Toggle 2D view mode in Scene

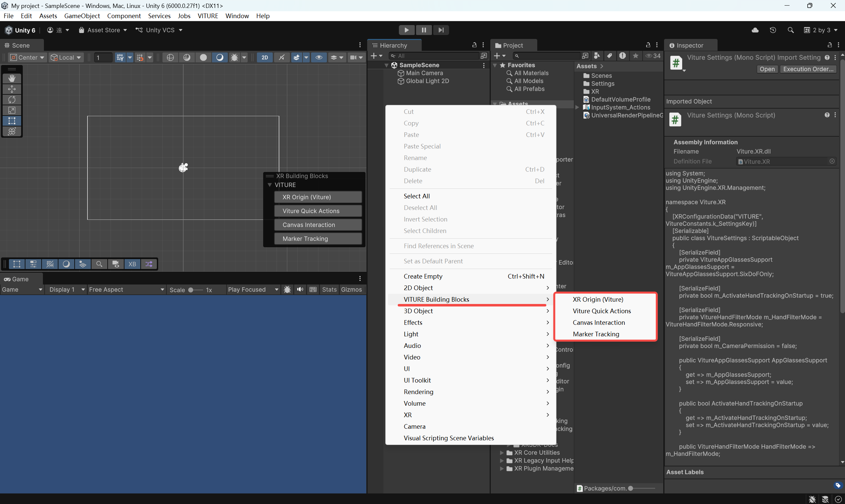click(265, 57)
